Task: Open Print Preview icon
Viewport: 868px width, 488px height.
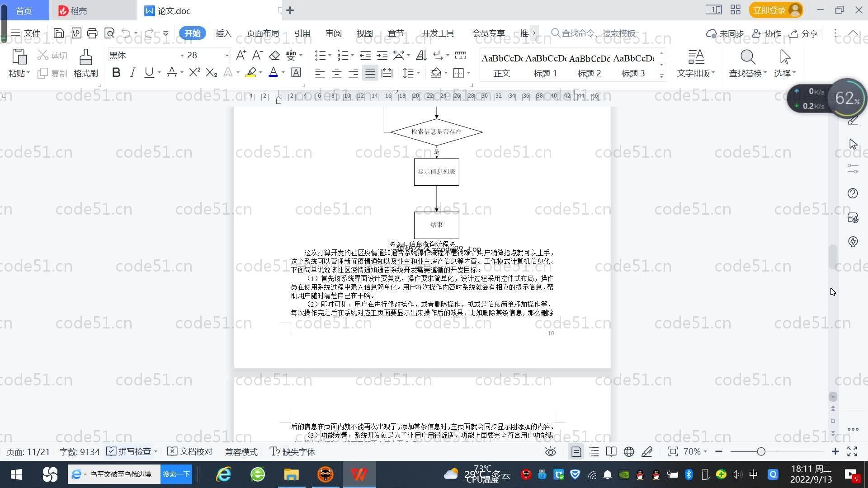Action: click(x=109, y=33)
